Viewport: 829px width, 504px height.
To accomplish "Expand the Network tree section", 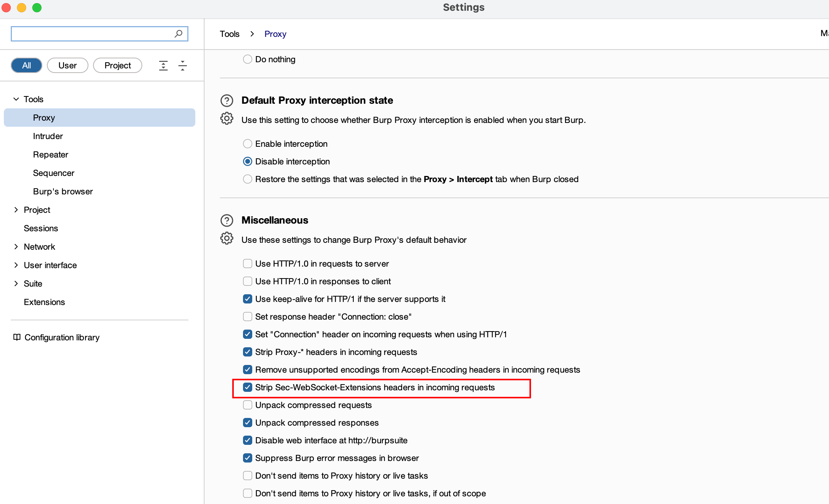I will [x=16, y=247].
